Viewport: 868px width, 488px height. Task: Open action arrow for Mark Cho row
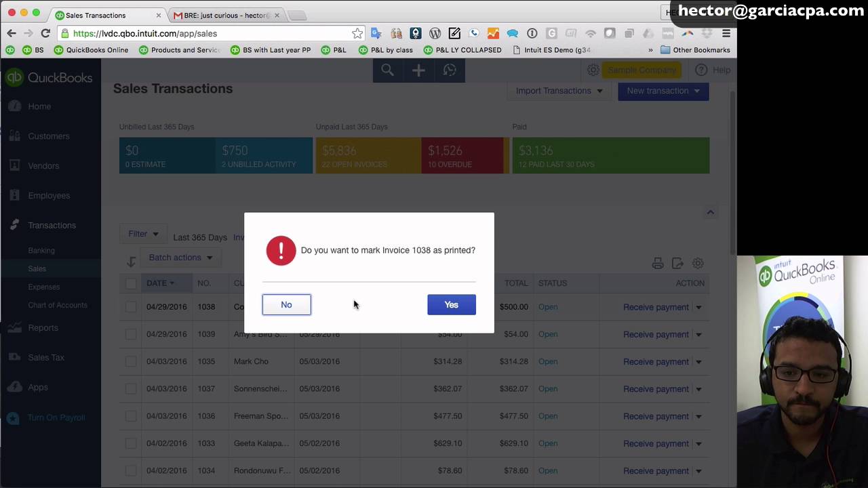[x=698, y=362]
